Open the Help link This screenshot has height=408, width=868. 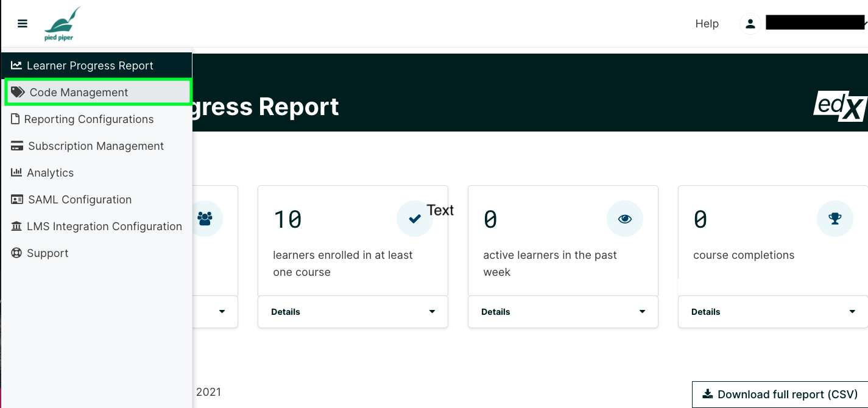click(x=707, y=24)
